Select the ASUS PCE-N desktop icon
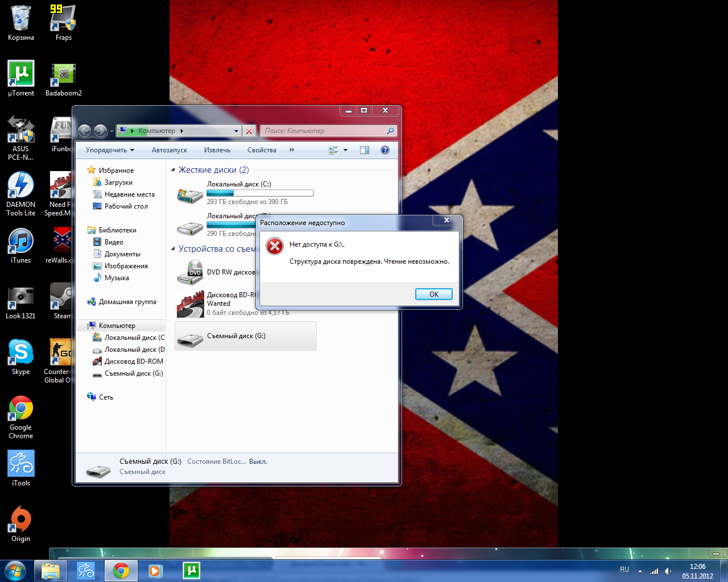This screenshot has width=728, height=582. (21, 138)
